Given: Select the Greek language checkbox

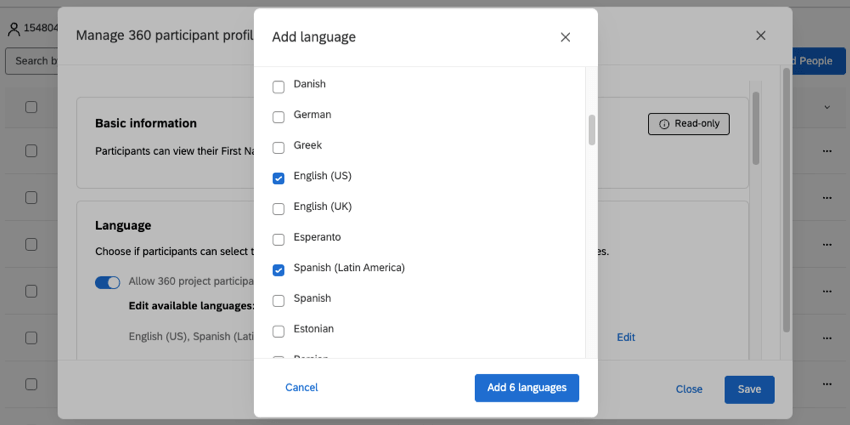Looking at the screenshot, I should [279, 148].
